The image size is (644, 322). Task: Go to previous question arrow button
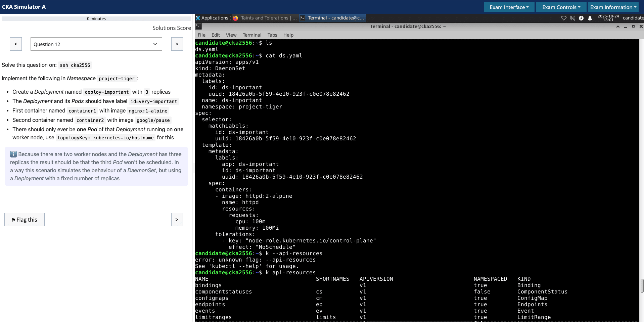(x=16, y=44)
